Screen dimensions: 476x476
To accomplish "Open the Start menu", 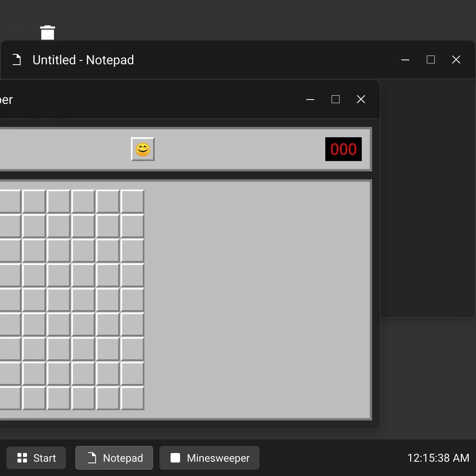I will point(36,458).
